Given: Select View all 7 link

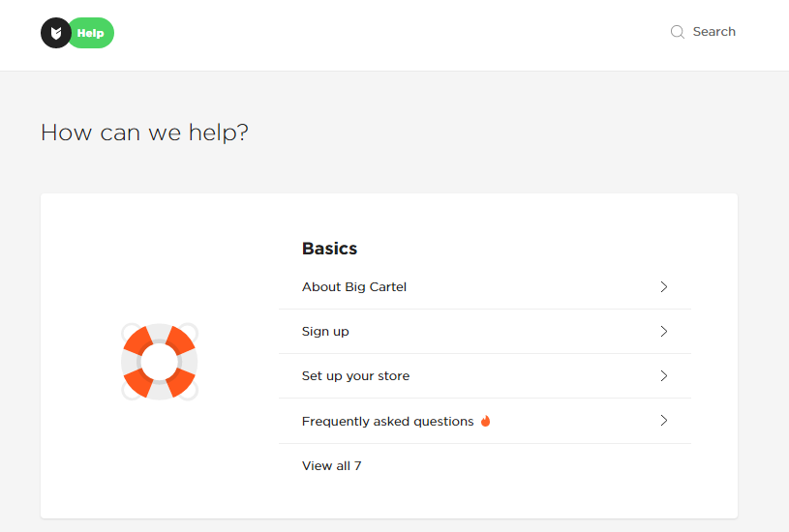Looking at the screenshot, I should pos(332,466).
